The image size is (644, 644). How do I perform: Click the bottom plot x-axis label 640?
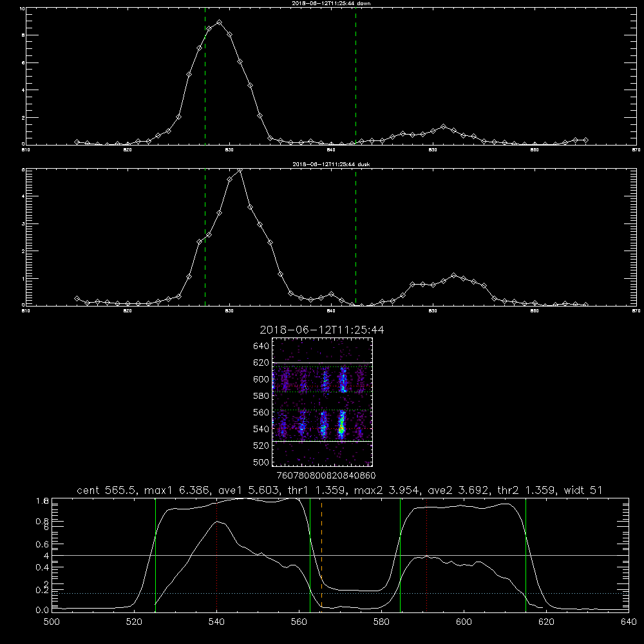coord(629,622)
